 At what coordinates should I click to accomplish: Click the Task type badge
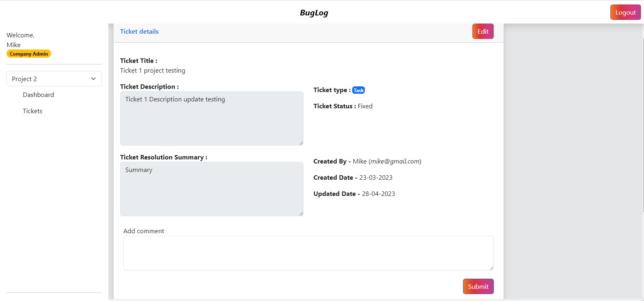click(x=358, y=90)
